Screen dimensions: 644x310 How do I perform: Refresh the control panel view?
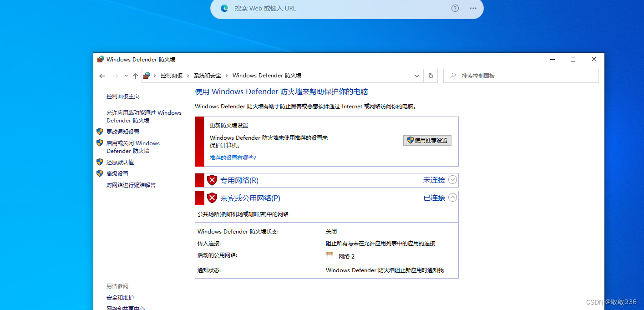click(x=431, y=76)
